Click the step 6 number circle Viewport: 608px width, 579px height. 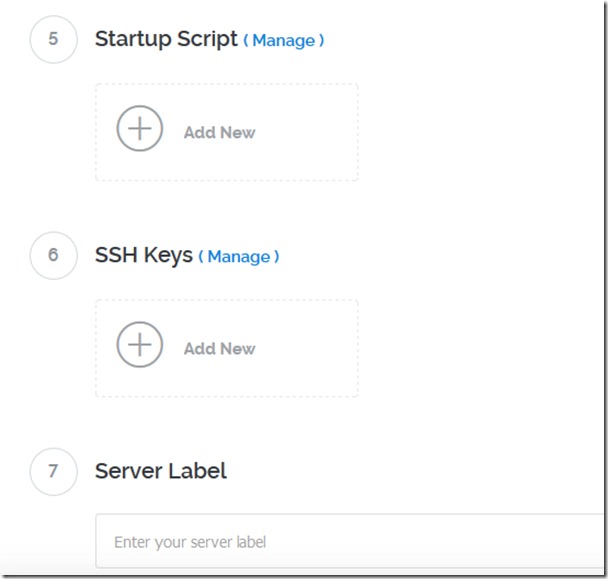click(x=53, y=255)
